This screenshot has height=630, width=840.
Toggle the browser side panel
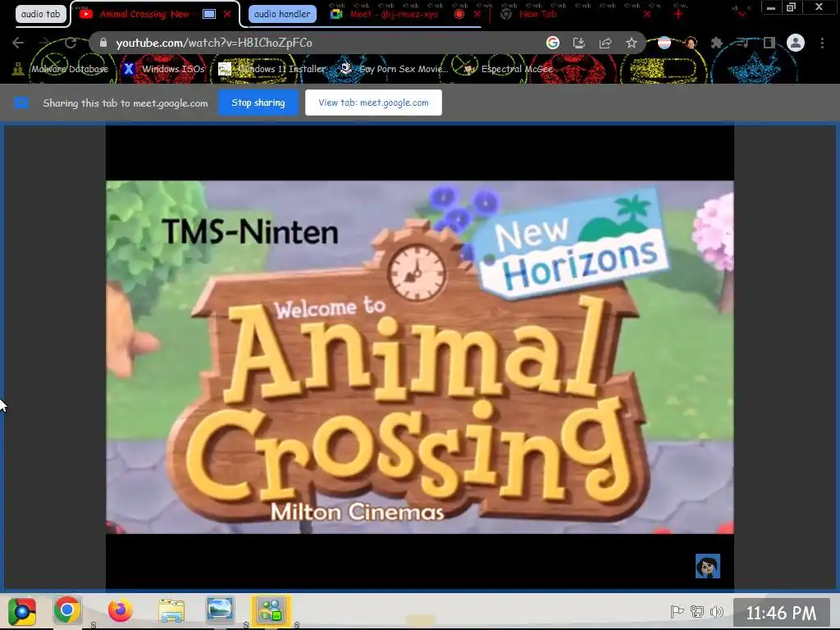(x=769, y=43)
